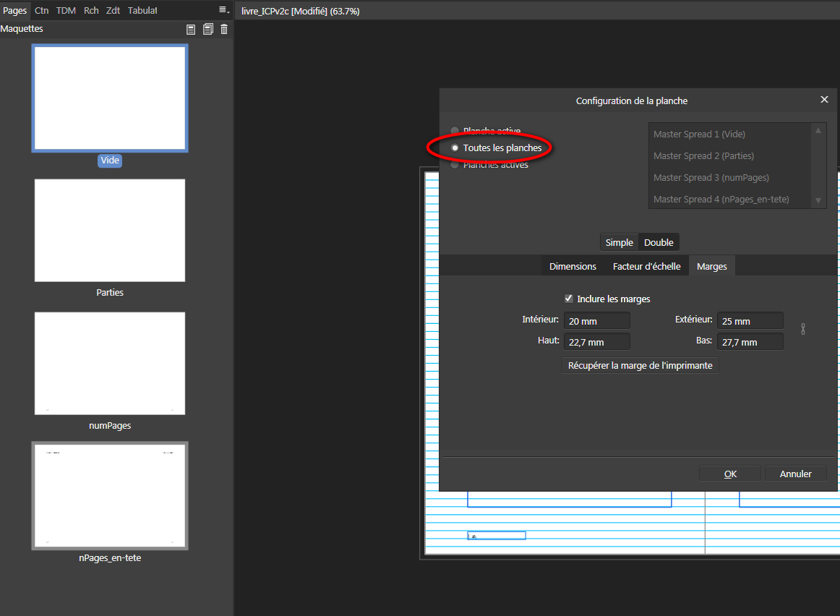Switch layout to Simple
Image resolution: width=840 pixels, height=616 pixels.
coord(620,242)
